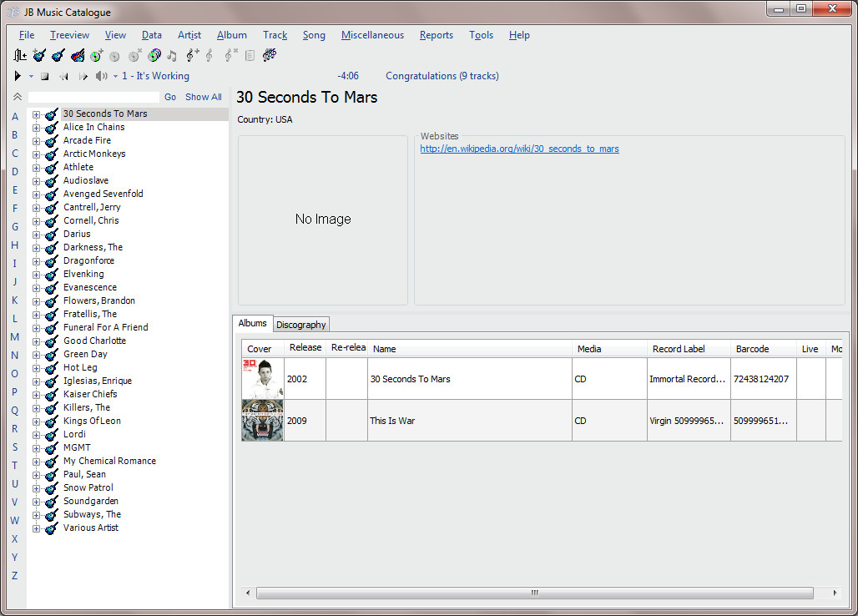This screenshot has height=616, width=858.
Task: Click the edit artist guitar icon
Action: [x=58, y=55]
